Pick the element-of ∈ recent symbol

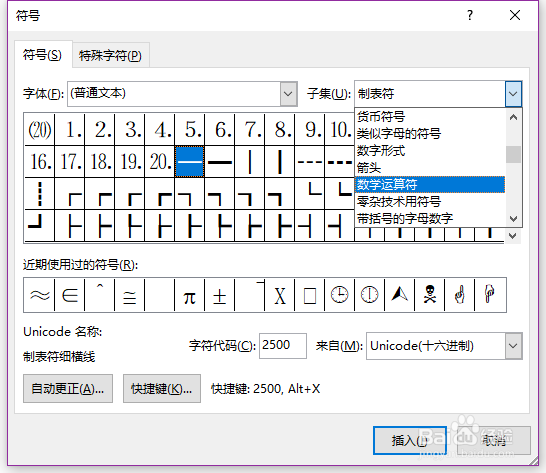click(x=70, y=295)
